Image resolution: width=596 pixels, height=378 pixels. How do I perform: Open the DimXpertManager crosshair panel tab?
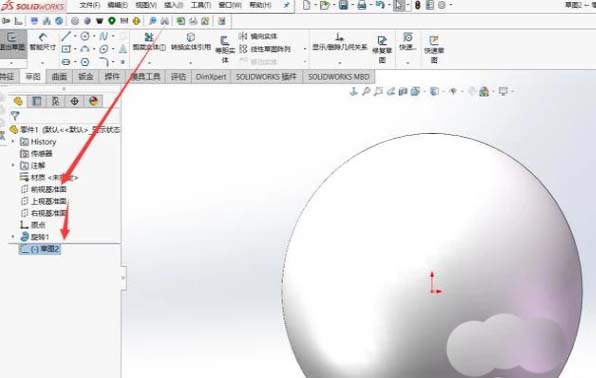point(74,101)
